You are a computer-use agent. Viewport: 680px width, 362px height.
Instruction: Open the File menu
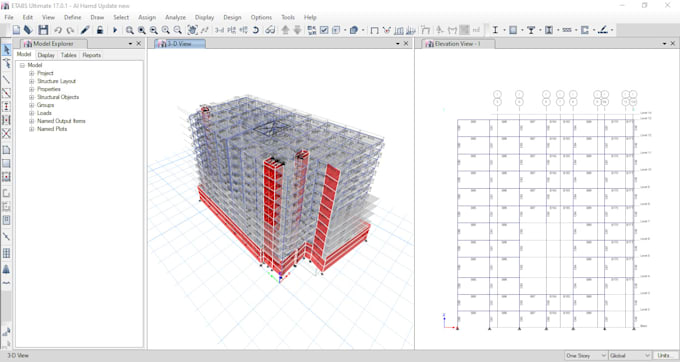(x=9, y=17)
